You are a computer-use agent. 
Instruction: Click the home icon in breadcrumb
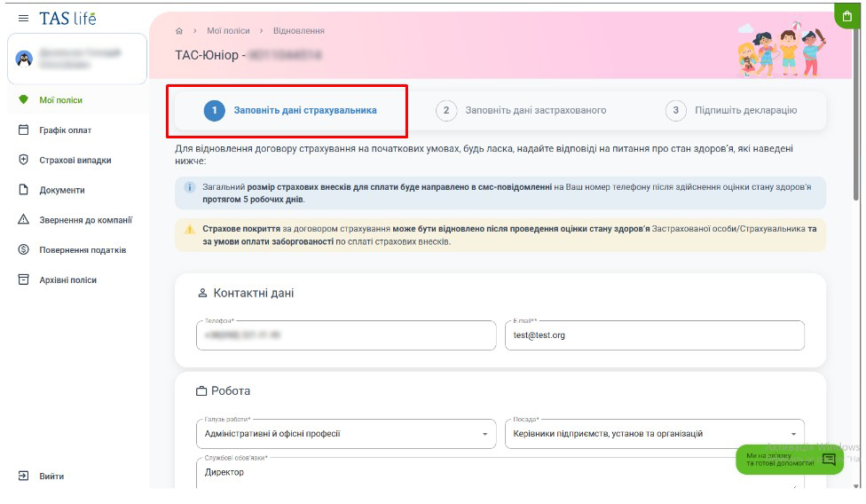179,31
